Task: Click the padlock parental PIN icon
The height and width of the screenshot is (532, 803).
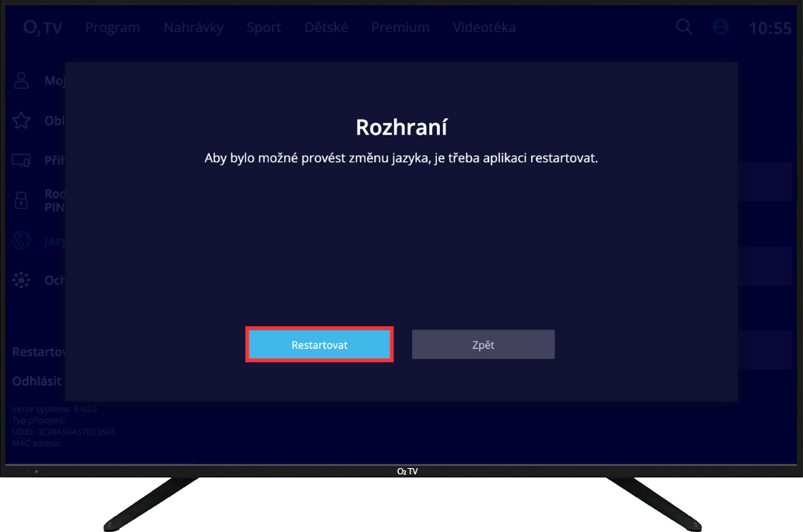Action: point(22,200)
